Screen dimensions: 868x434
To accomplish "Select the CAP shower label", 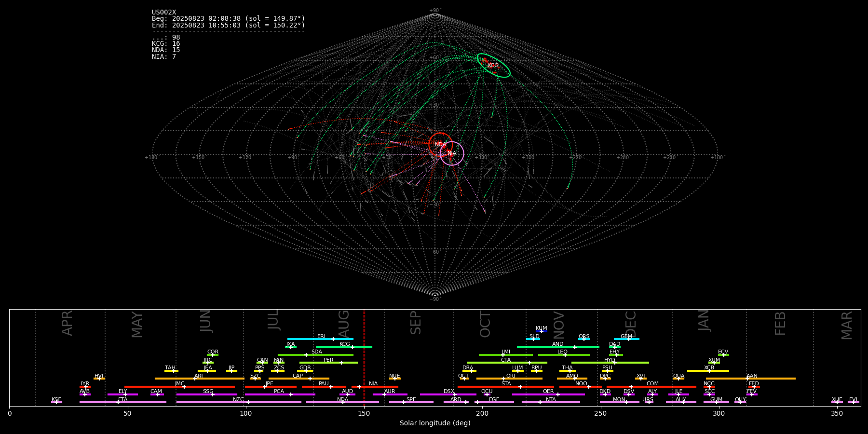I will pos(298,376).
